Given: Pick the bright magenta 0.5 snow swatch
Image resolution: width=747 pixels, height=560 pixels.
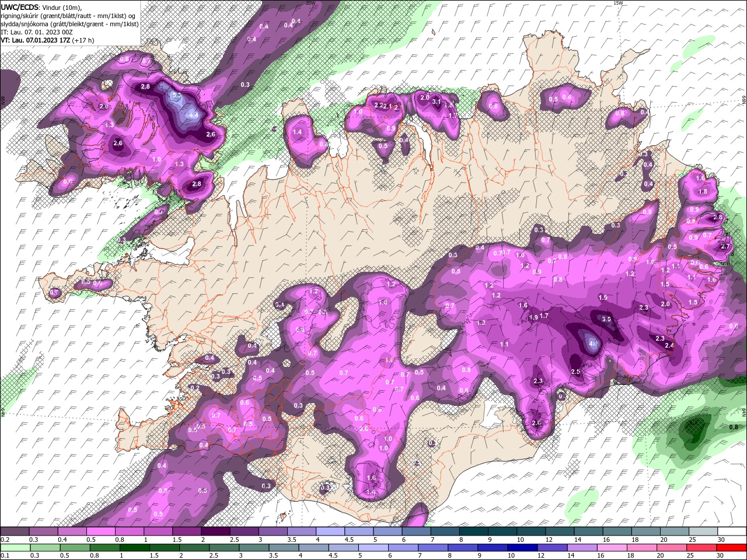Looking at the screenshot, I should click(x=100, y=531).
